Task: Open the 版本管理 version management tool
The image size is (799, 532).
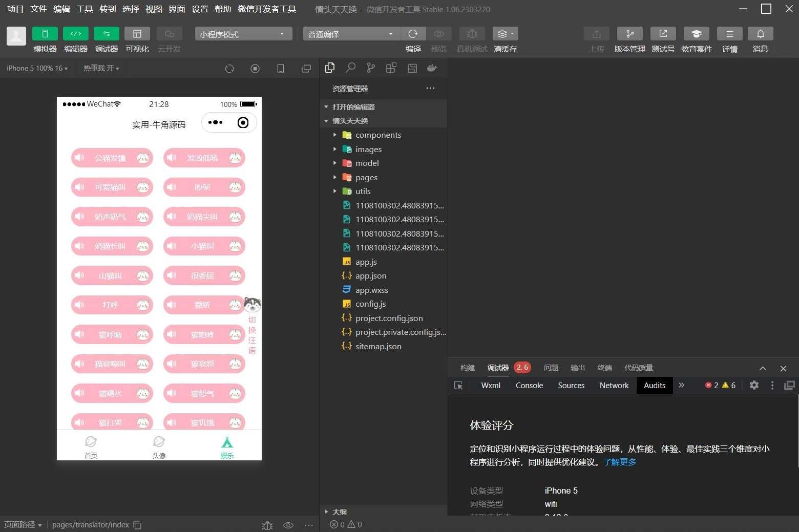Action: pos(629,34)
